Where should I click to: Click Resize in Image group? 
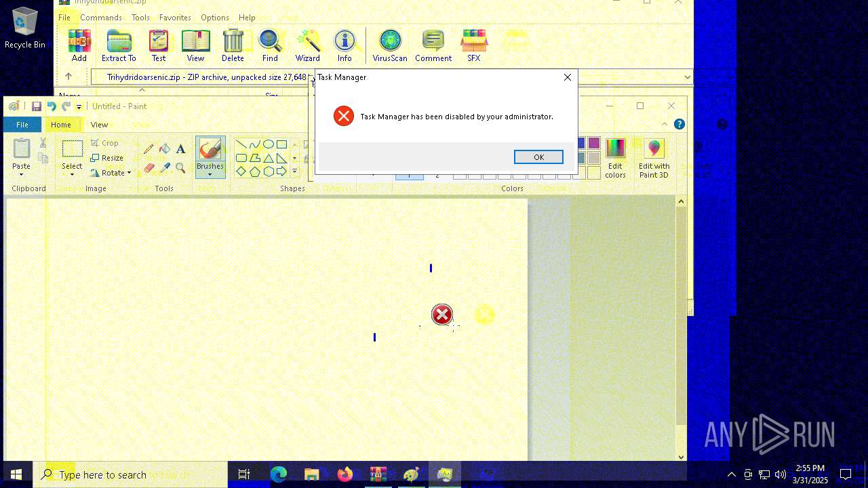pyautogui.click(x=106, y=158)
